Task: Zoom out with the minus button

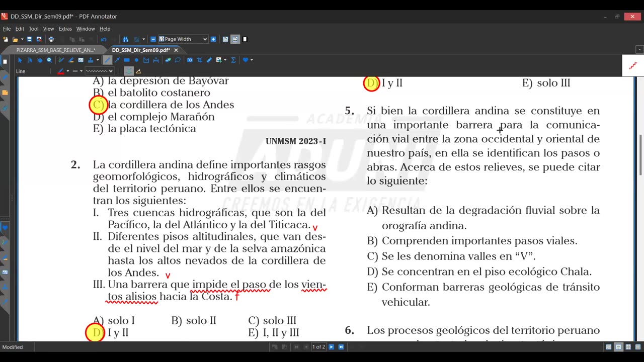Action: (x=153, y=39)
